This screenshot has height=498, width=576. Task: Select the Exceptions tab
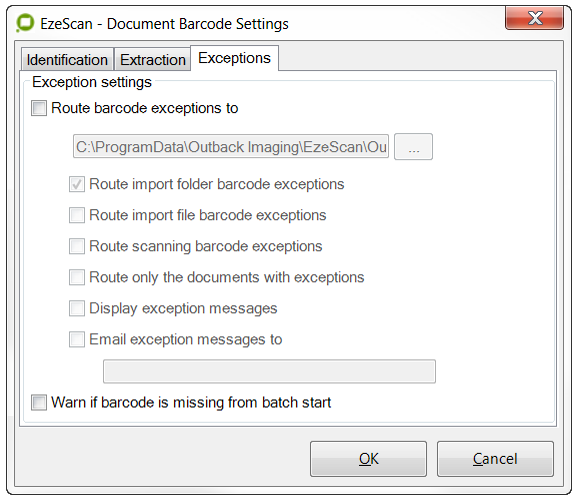click(x=234, y=58)
